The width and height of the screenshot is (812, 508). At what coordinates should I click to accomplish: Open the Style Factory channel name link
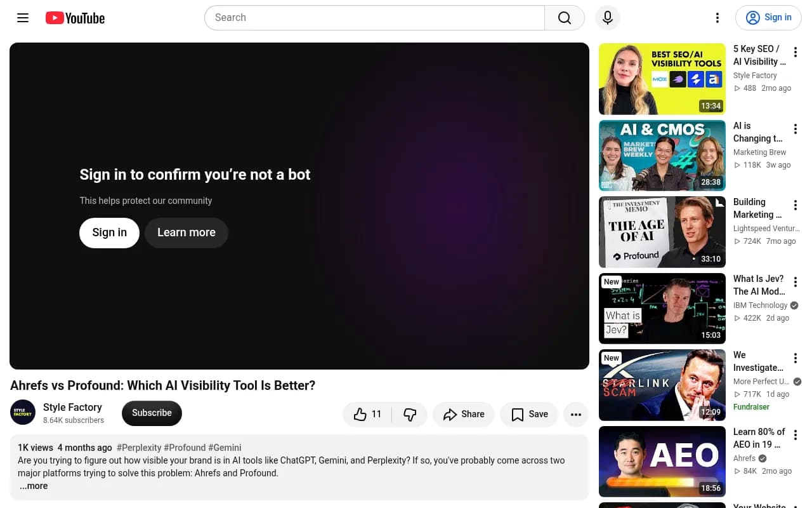click(x=72, y=407)
